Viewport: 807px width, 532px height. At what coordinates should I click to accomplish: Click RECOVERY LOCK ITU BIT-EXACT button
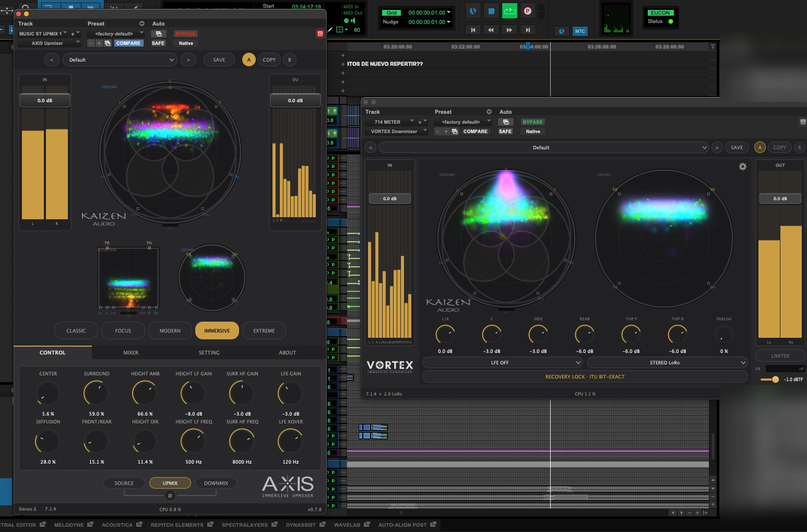coord(585,376)
